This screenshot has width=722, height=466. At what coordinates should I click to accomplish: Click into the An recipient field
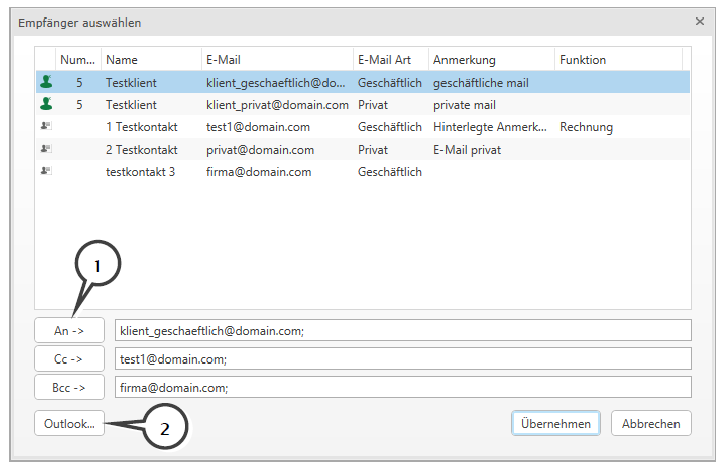pyautogui.click(x=403, y=330)
